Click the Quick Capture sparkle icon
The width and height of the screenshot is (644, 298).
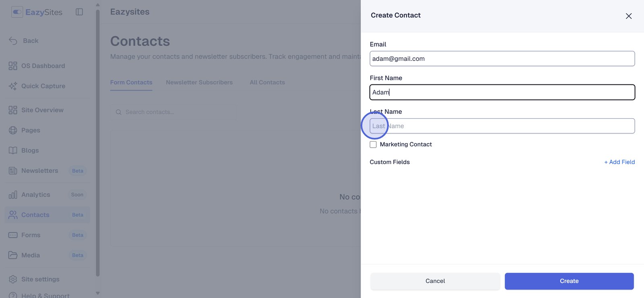(13, 86)
